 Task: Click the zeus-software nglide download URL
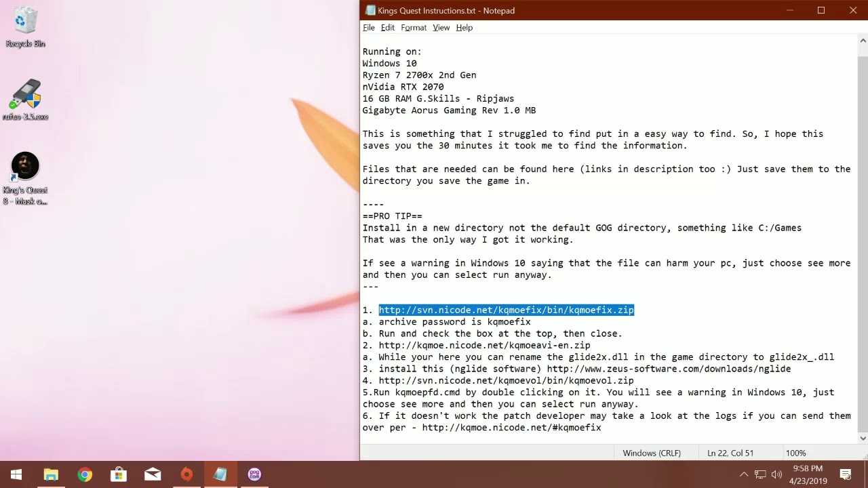point(669,369)
